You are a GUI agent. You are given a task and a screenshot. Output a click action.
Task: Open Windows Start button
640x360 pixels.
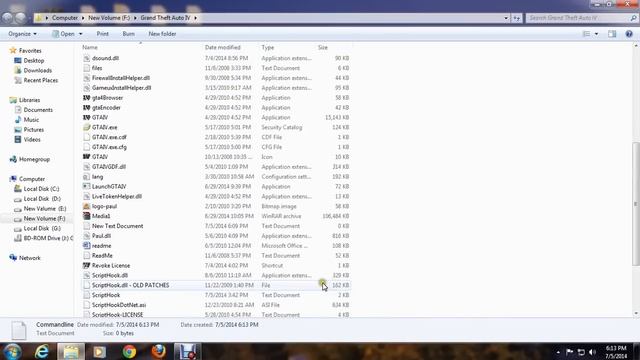[12, 351]
